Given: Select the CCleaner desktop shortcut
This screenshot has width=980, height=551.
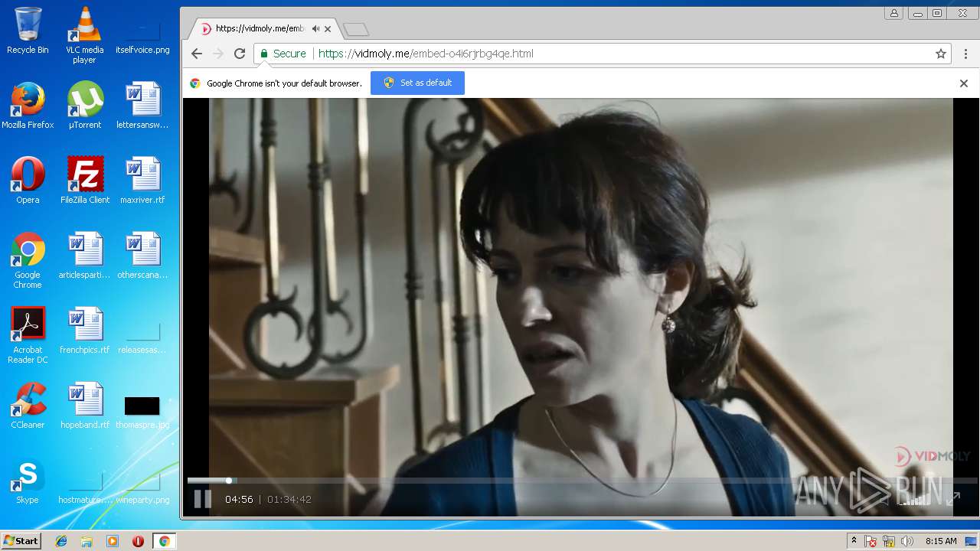Looking at the screenshot, I should coord(28,406).
